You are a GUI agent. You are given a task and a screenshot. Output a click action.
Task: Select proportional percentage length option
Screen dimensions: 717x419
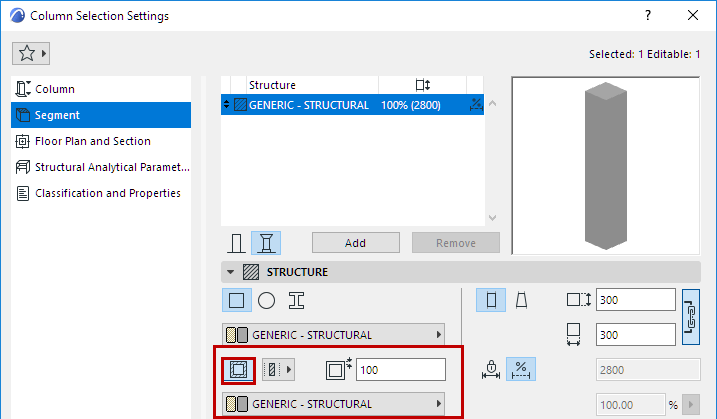pyautogui.click(x=521, y=370)
